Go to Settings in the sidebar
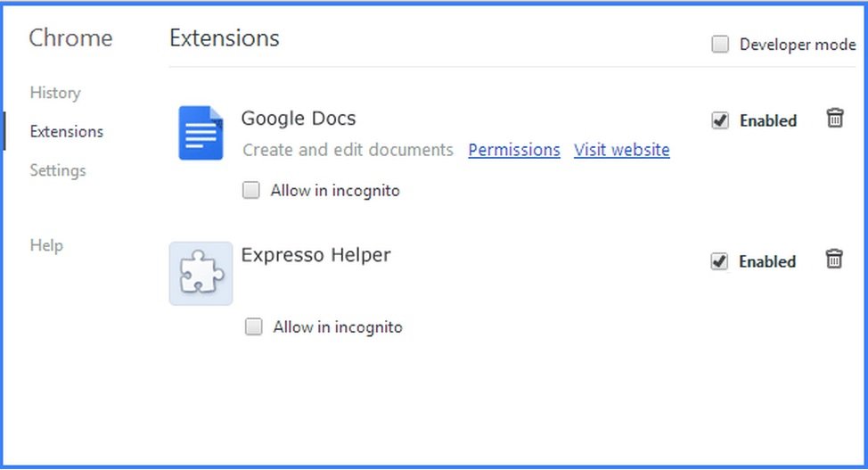The width and height of the screenshot is (868, 470). pyautogui.click(x=58, y=170)
